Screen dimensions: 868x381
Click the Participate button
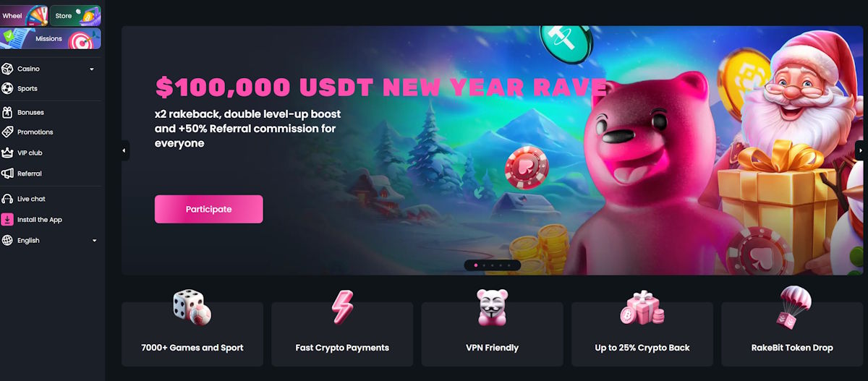tap(208, 209)
